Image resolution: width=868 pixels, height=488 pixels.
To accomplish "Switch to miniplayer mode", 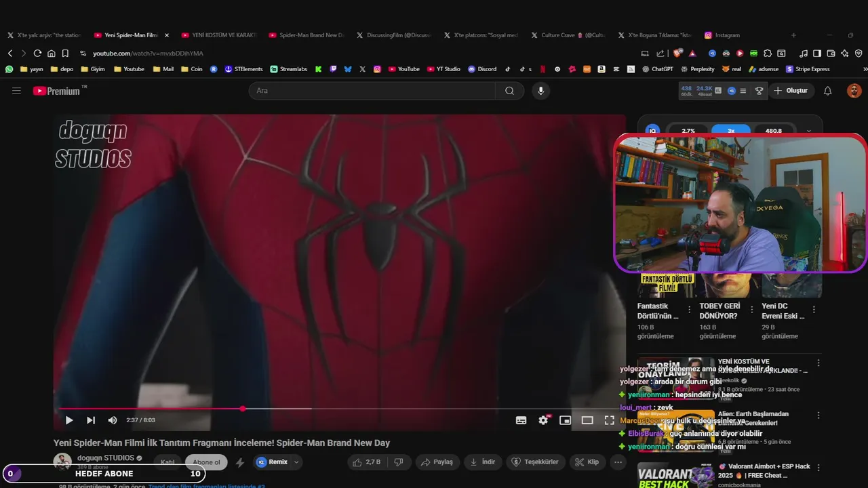I will 565,420.
